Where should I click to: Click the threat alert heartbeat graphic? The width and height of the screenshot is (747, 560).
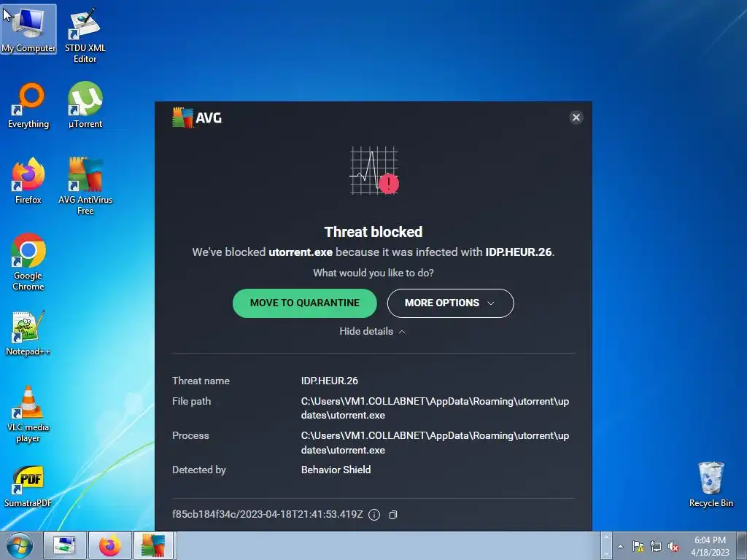click(374, 171)
